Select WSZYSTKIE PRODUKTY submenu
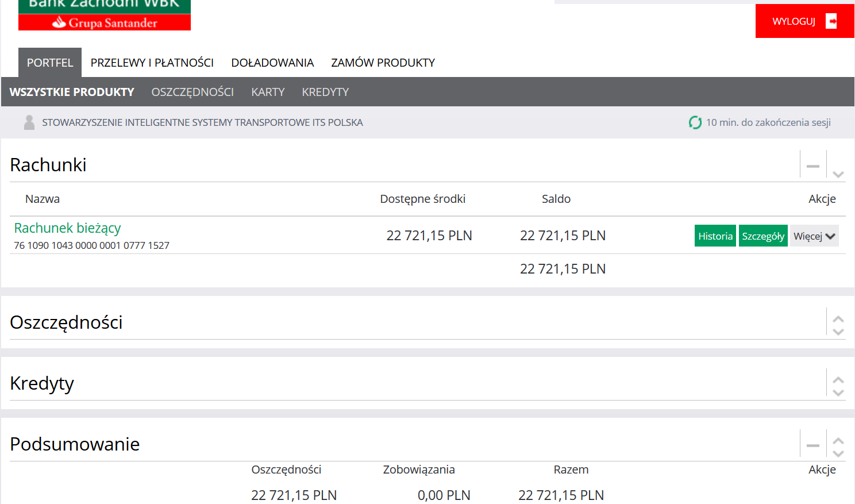The width and height of the screenshot is (855, 504). 72,92
